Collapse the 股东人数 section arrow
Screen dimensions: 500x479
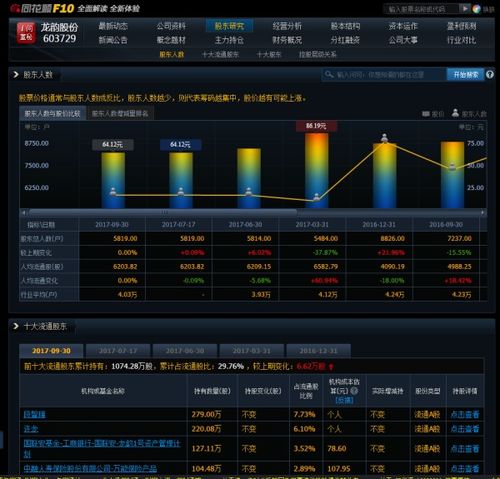[x=16, y=75]
